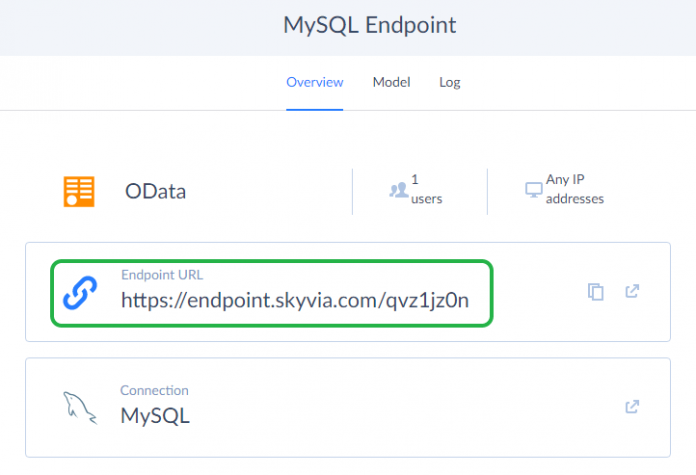Open the endpoint URL in new window

[x=632, y=291]
